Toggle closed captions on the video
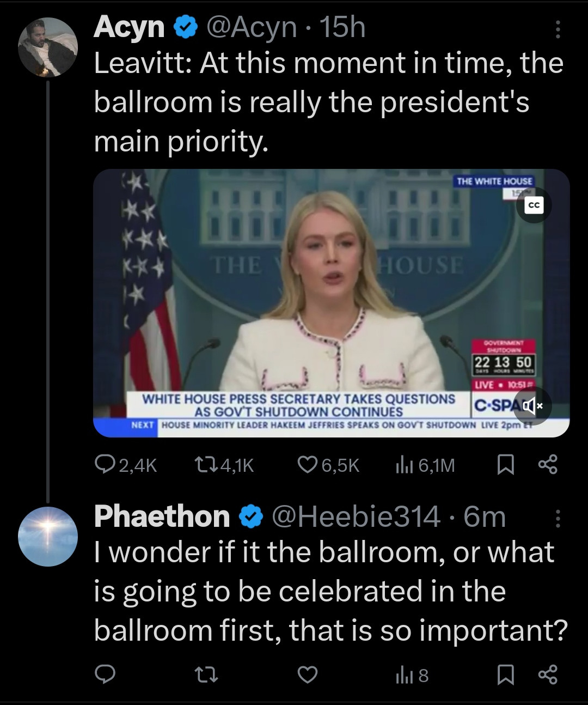Screen dimensions: 588x705 [534, 205]
